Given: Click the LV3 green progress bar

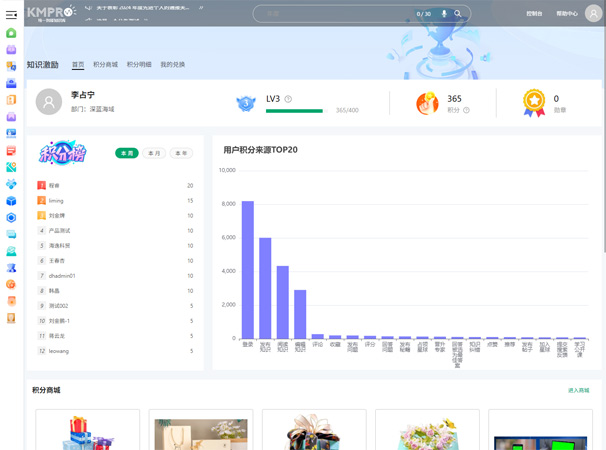Looking at the screenshot, I should tap(294, 110).
